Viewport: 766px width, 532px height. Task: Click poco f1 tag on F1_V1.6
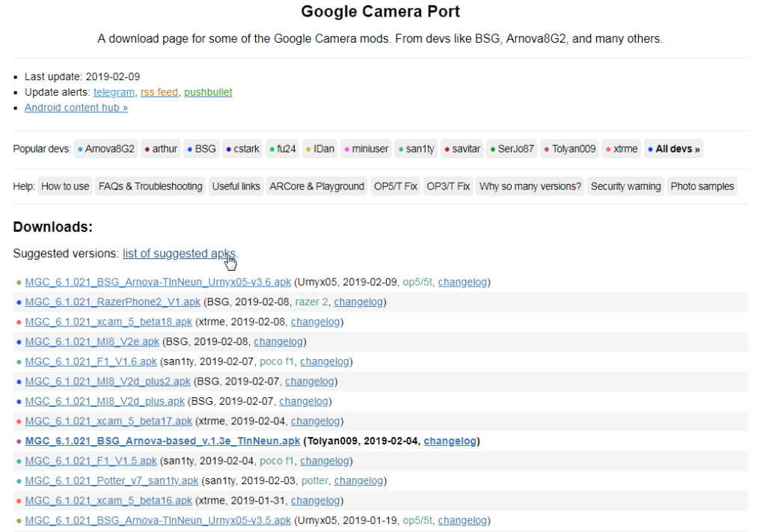tap(277, 361)
